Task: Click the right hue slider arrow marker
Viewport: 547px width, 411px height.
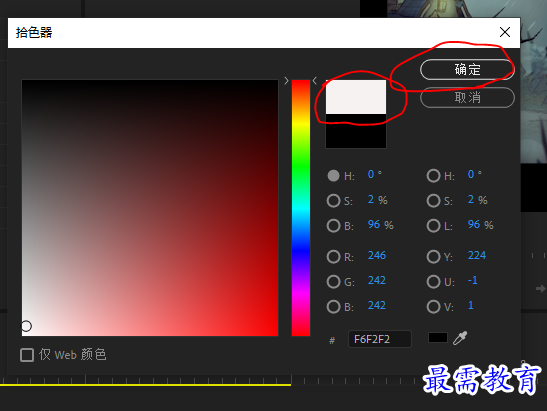Action: (315, 81)
